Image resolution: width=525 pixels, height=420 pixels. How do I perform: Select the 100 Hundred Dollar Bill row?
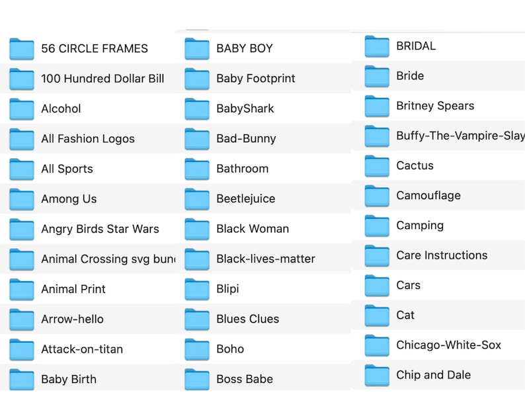[x=88, y=79]
